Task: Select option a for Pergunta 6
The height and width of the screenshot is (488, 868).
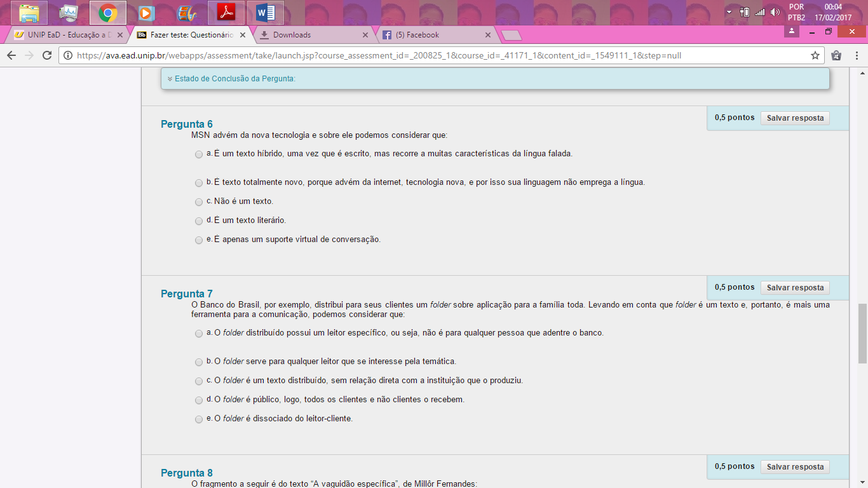Action: click(198, 154)
